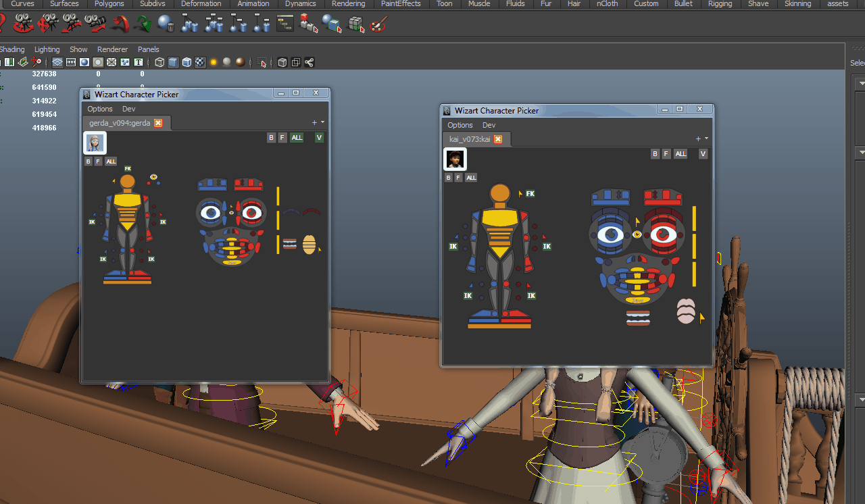This screenshot has width=865, height=504.
Task: Toggle ALL in kai picker's top-right controls
Action: pyautogui.click(x=681, y=153)
